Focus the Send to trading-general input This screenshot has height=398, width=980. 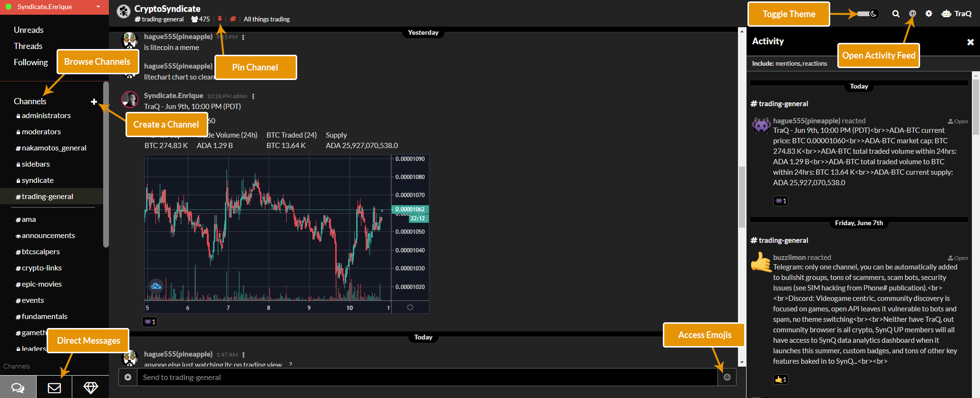(x=427, y=377)
